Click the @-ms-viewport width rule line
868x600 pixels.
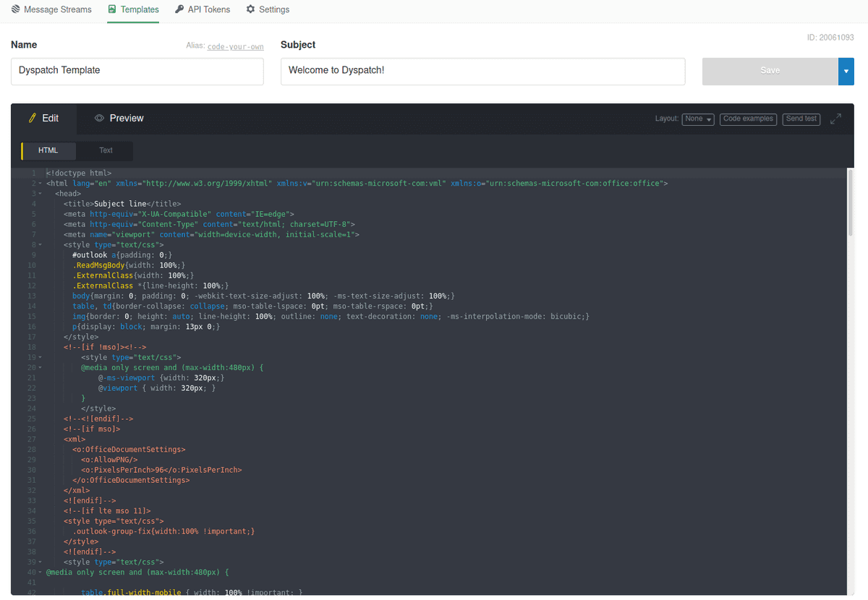[161, 377]
